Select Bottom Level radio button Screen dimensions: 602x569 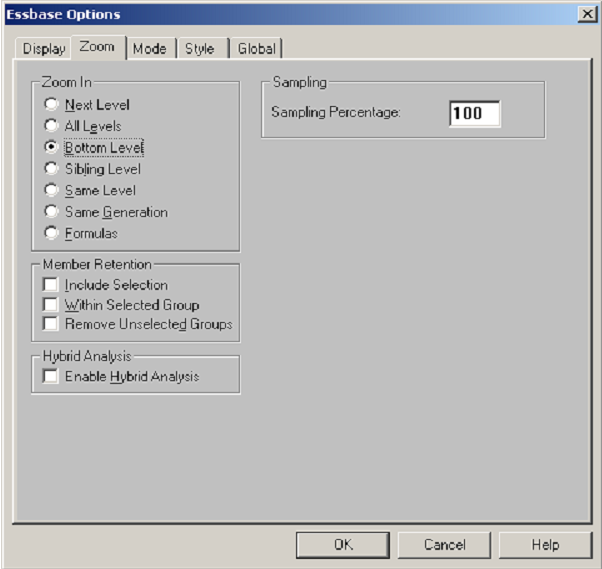pyautogui.click(x=51, y=147)
